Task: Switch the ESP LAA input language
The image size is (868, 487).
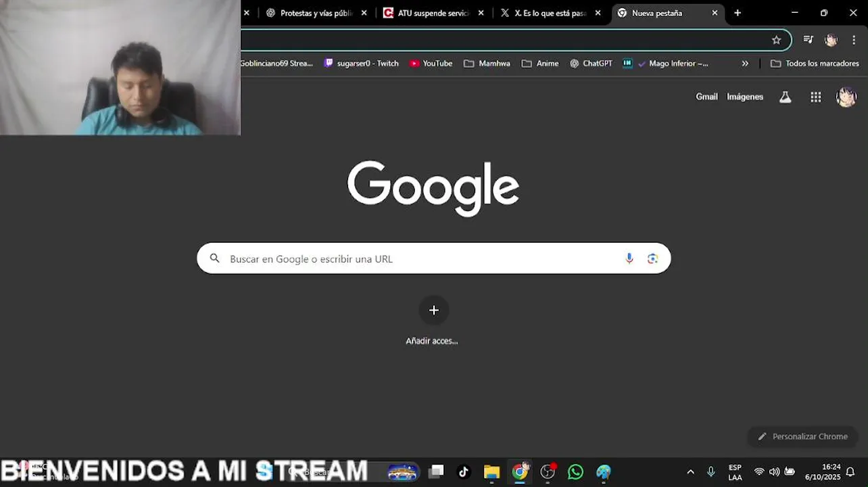Action: (735, 472)
